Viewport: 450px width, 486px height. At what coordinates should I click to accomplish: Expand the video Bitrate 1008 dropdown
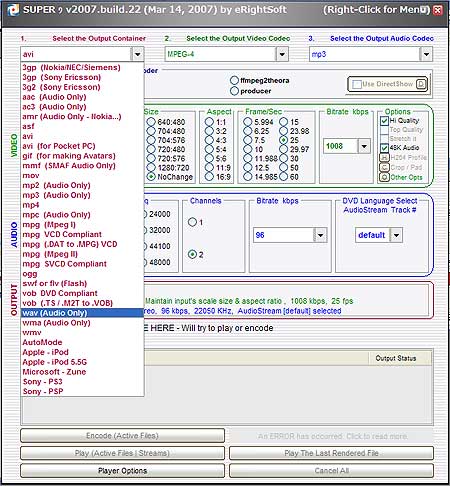coord(364,146)
